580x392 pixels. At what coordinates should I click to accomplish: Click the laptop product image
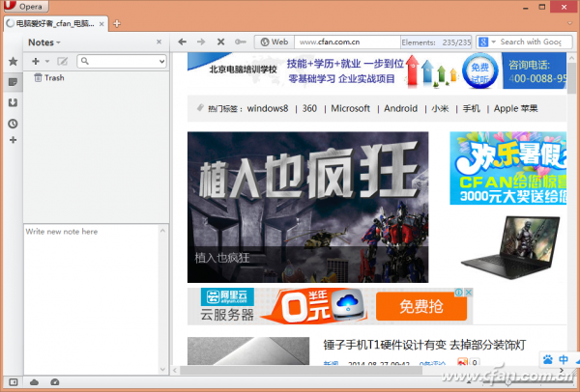510,247
